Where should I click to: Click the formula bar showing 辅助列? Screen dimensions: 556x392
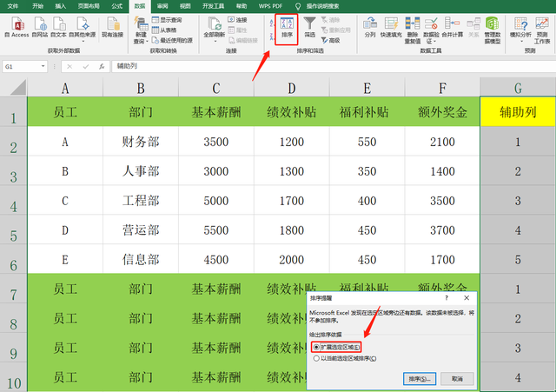coord(334,66)
